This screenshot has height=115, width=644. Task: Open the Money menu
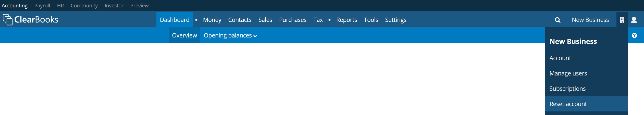[x=212, y=20]
